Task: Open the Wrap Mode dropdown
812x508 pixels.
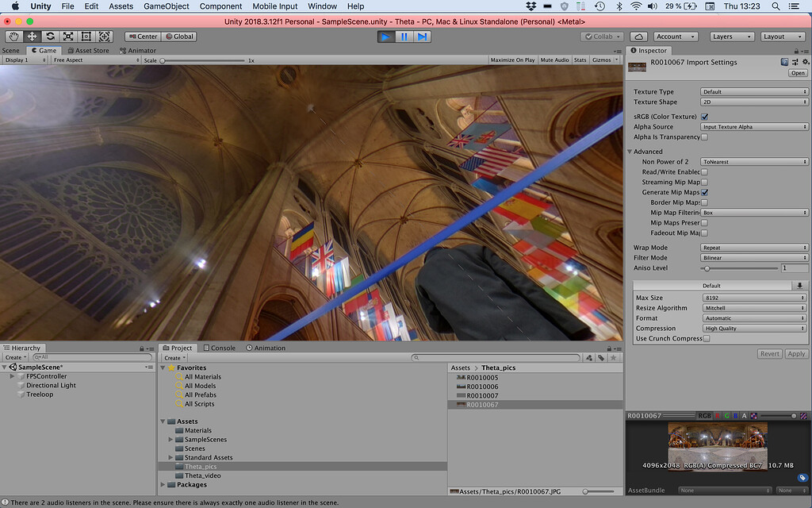Action: (753, 247)
